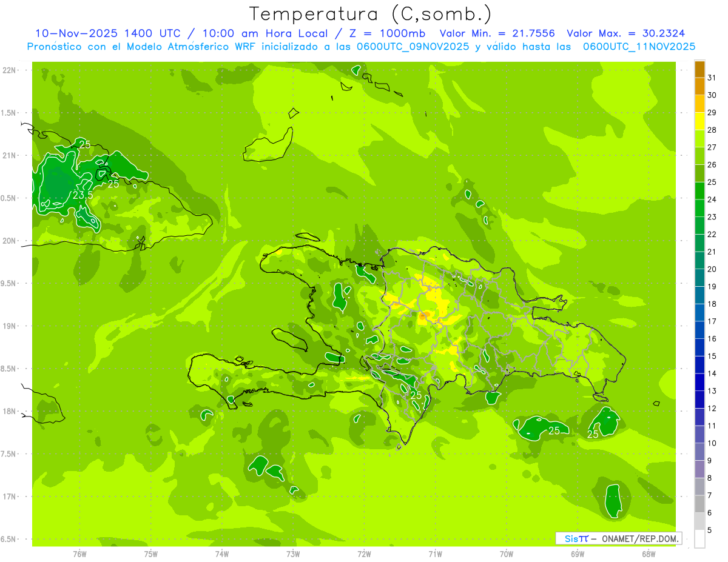
Task: Click the green swatch between 23 and 24
Action: tap(699, 208)
